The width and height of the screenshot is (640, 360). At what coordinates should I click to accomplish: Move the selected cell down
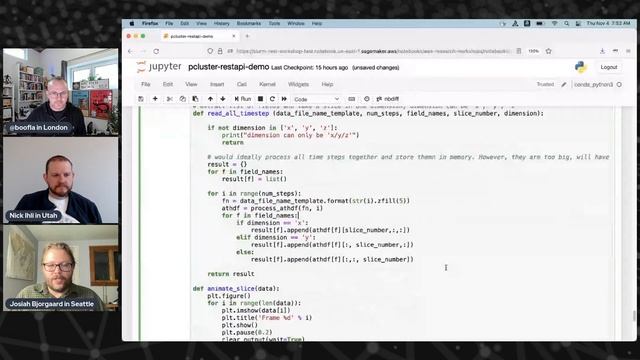(x=222, y=99)
